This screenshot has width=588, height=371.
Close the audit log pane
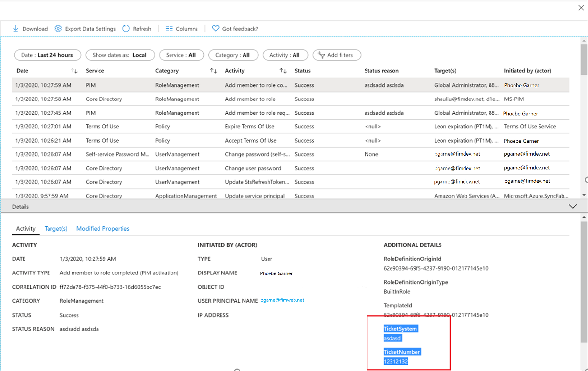[581, 8]
